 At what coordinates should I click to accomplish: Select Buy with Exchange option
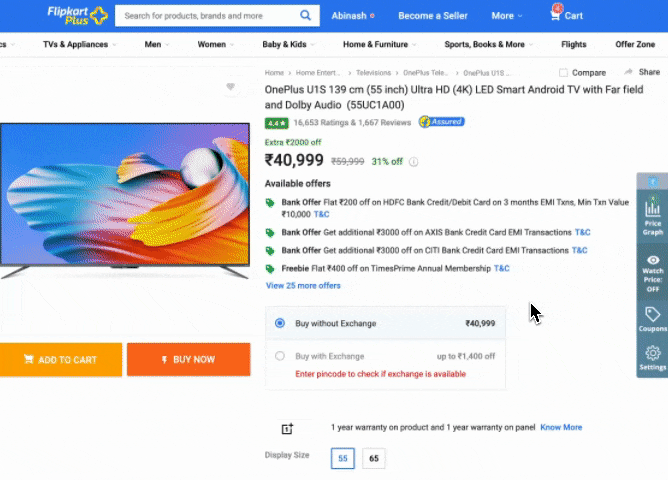pyautogui.click(x=280, y=356)
